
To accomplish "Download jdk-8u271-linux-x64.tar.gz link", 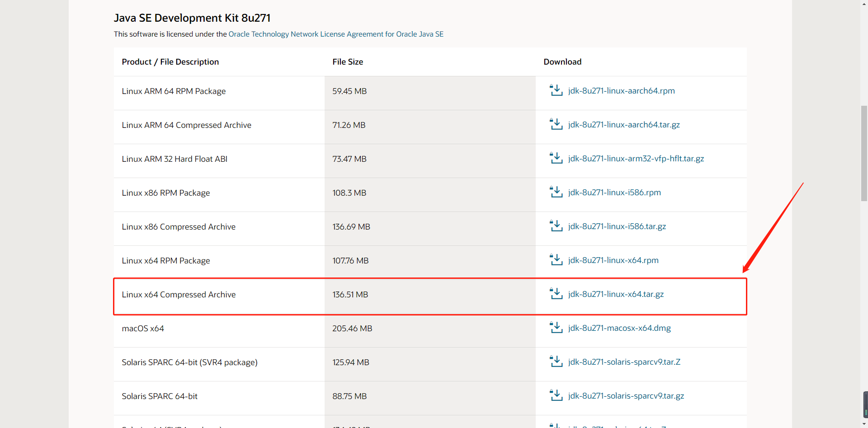I will 616,294.
